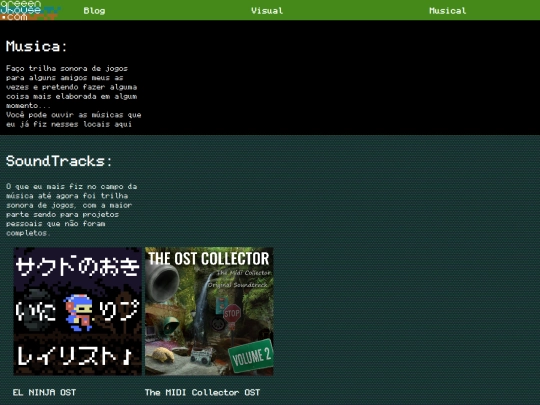Open the EL NINJA OST pixel-art cover
The image size is (540, 405).
pyautogui.click(x=77, y=311)
